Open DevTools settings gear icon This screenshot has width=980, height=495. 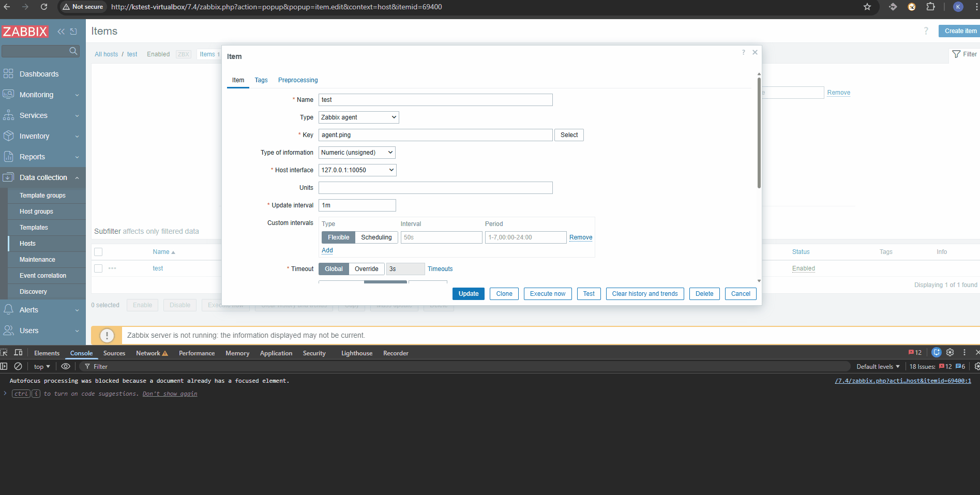click(950, 353)
